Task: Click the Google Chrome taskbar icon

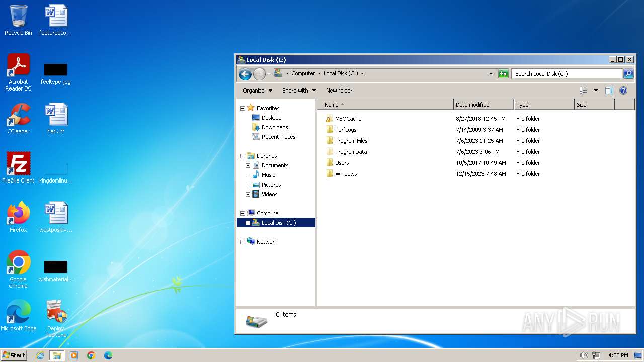Action: click(91, 355)
